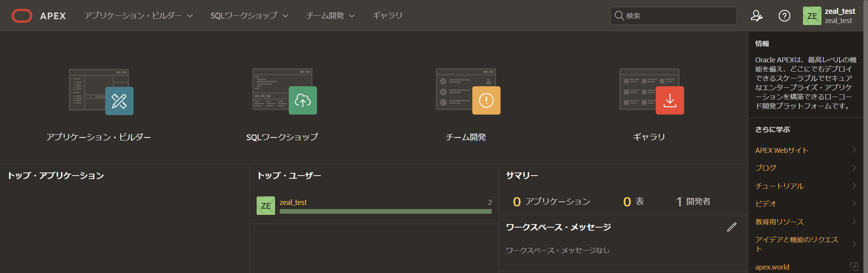
Task: Click the ZE avatar in トップ・ユーザー
Action: click(x=266, y=206)
